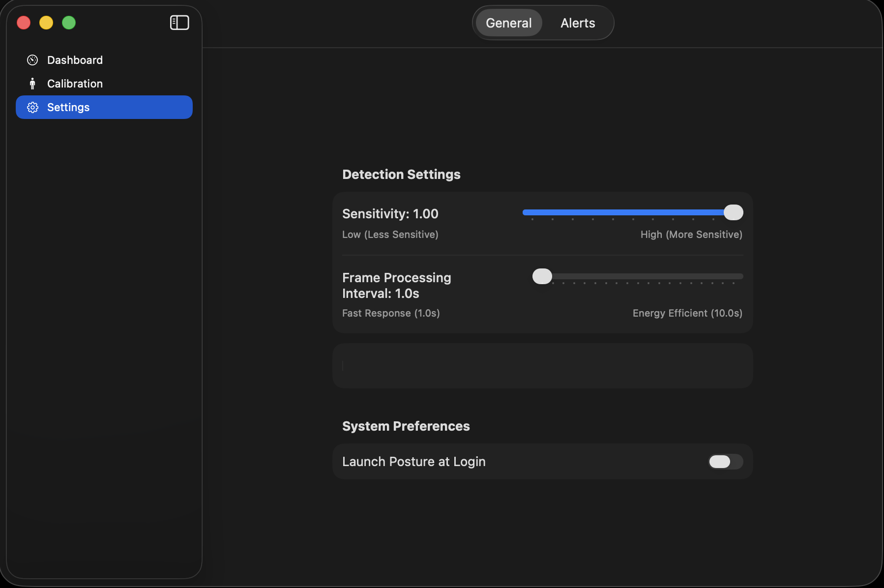
Task: Click the Dashboard gauge icon
Action: point(32,60)
